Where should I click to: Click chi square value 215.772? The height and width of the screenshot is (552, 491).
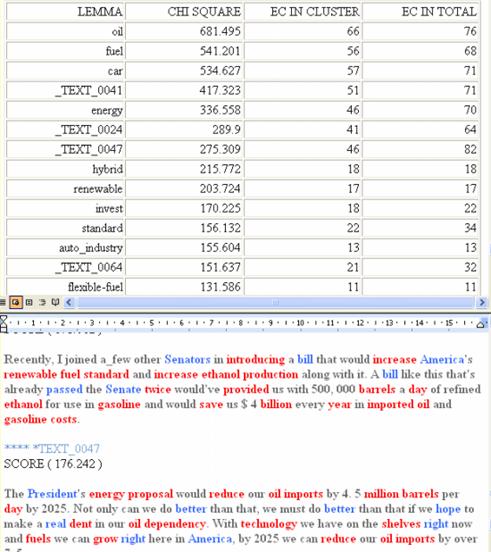(x=220, y=169)
